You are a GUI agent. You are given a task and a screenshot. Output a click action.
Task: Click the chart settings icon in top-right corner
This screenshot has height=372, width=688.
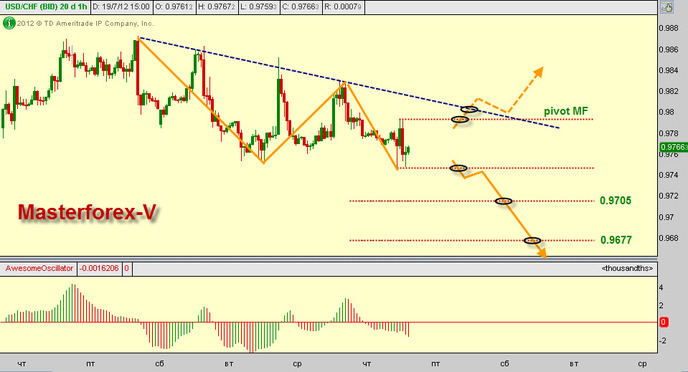tap(667, 7)
